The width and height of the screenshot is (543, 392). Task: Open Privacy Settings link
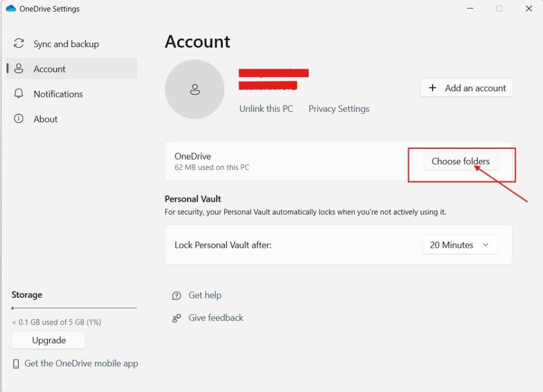tap(339, 109)
